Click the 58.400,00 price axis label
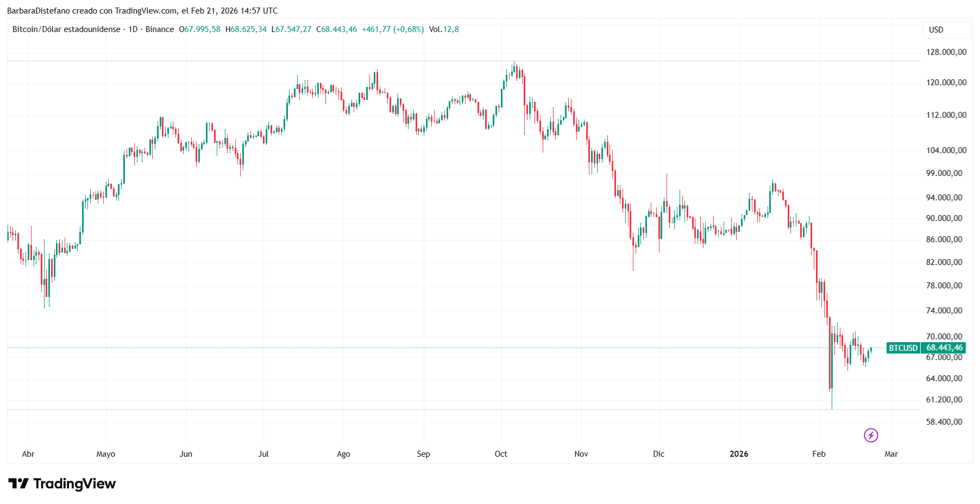Viewport: 980px width, 504px height. (x=944, y=422)
